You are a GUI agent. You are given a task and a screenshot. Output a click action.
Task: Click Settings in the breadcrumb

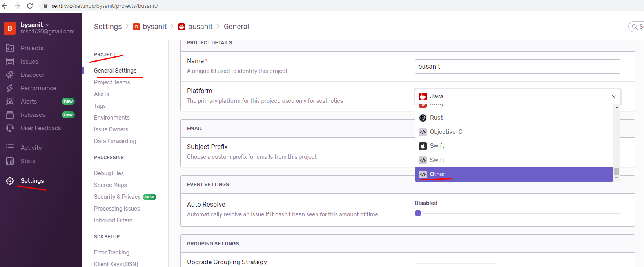[108, 27]
